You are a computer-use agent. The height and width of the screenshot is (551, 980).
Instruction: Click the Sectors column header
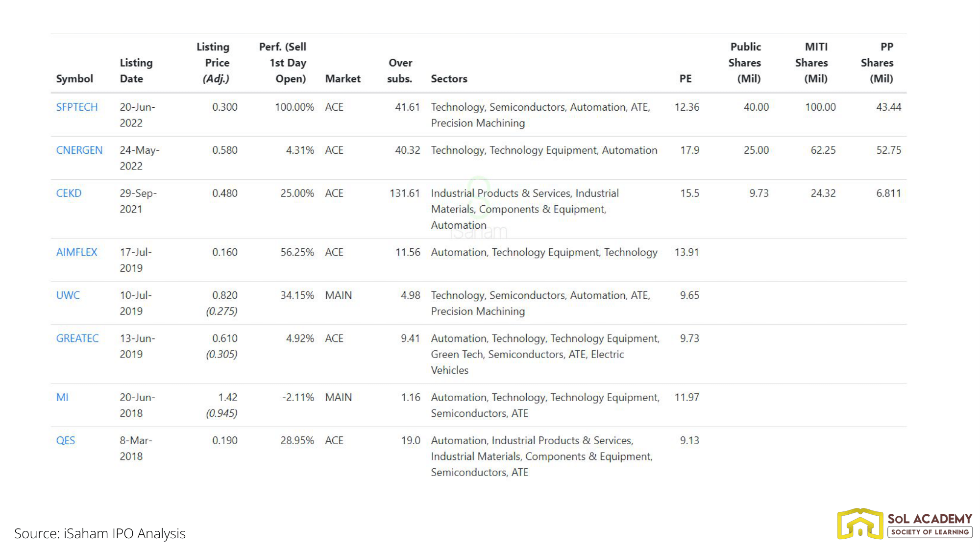tap(449, 79)
